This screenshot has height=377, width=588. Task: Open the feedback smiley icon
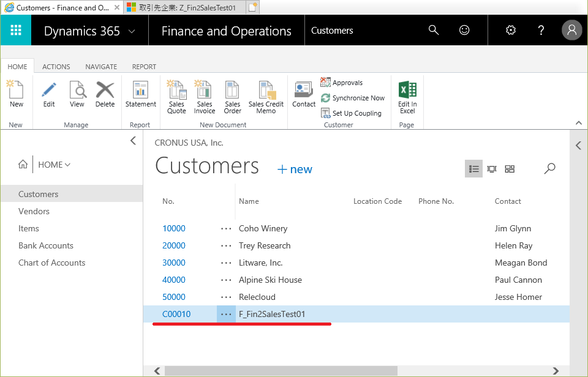pyautogui.click(x=464, y=30)
